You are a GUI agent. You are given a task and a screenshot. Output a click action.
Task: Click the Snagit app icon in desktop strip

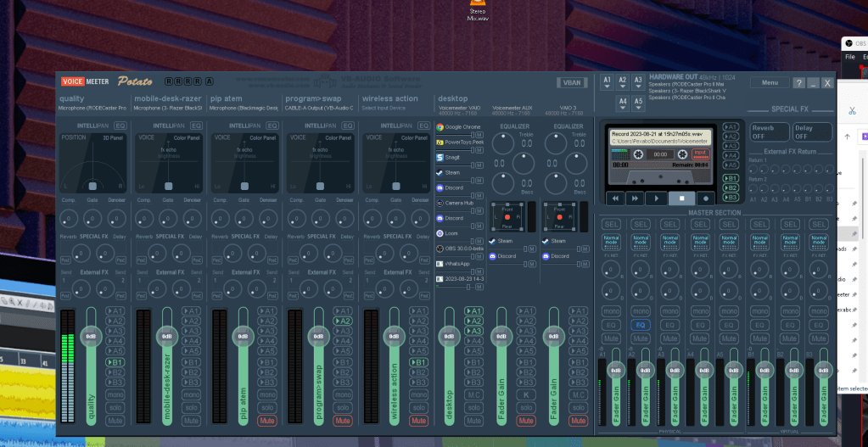[x=440, y=158]
